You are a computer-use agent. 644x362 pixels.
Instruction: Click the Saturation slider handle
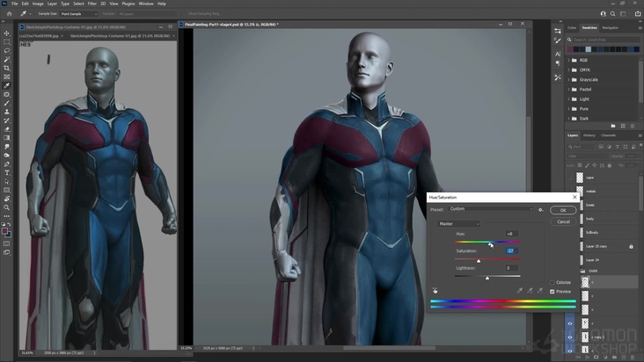479,261
